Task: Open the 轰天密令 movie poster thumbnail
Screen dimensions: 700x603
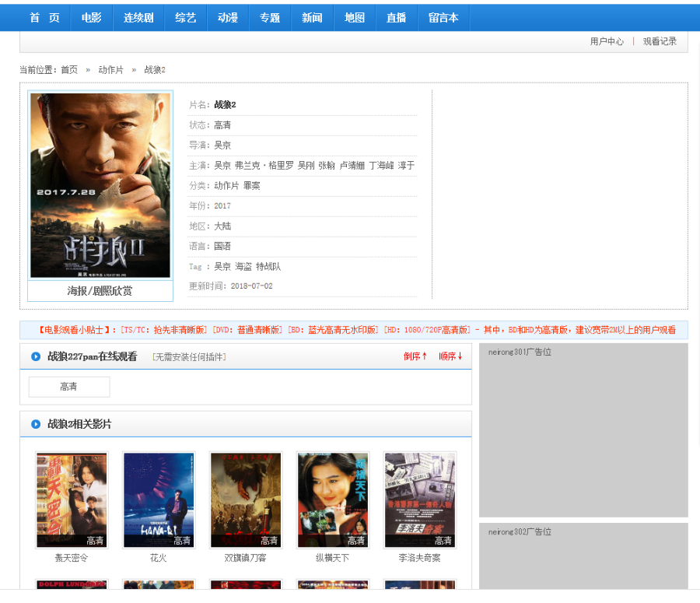Action: (x=72, y=500)
